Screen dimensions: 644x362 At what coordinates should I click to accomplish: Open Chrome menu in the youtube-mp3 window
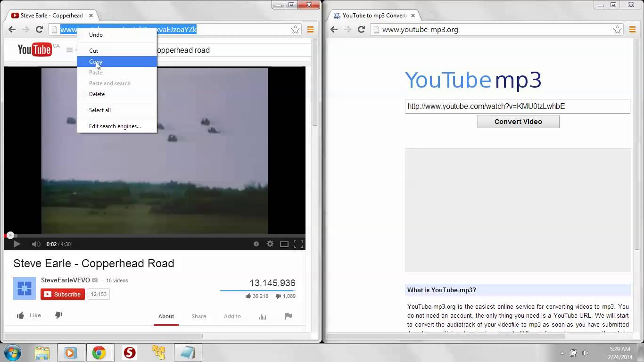(632, 30)
